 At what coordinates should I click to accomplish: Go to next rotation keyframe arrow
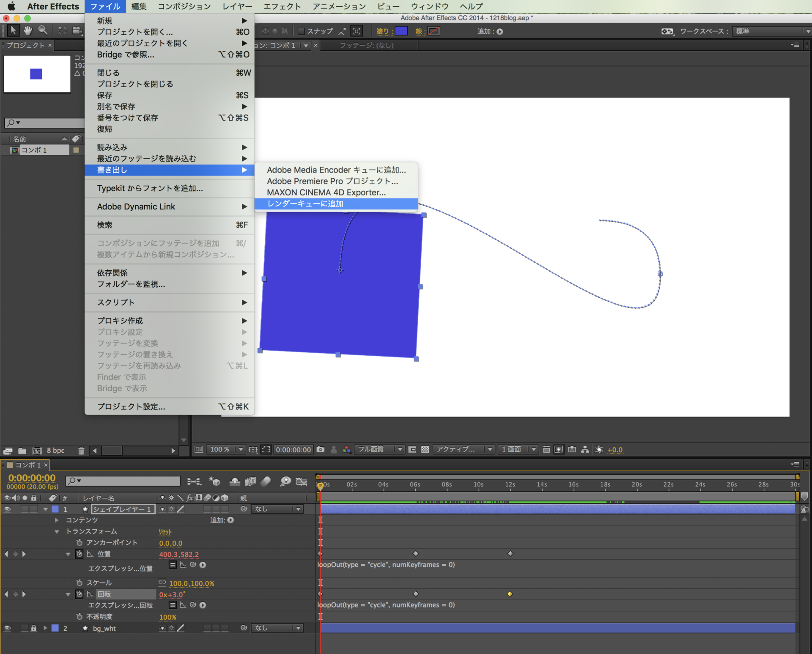tap(24, 594)
